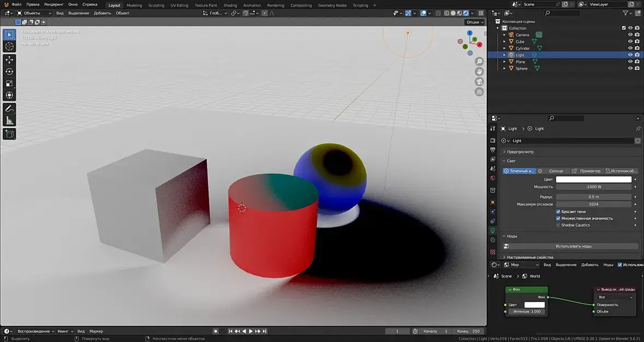
Task: Collapse the Ноды panel section
Action: click(x=512, y=236)
